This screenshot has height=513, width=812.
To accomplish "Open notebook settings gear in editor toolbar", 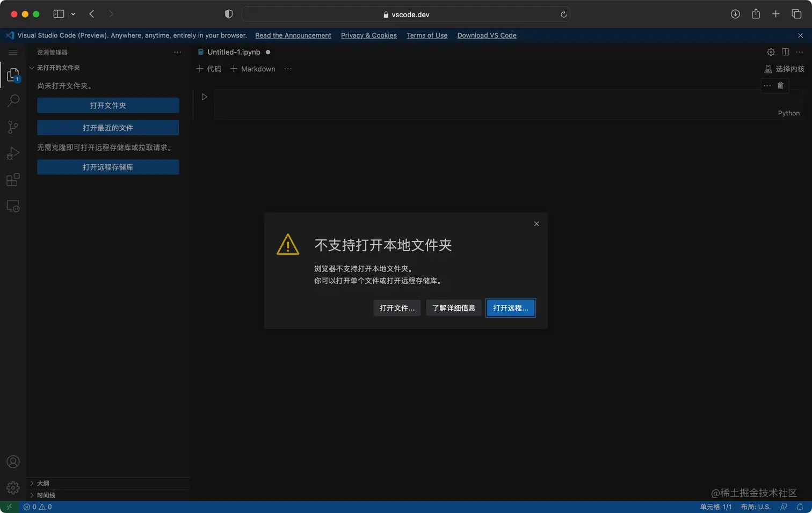I will pyautogui.click(x=771, y=52).
